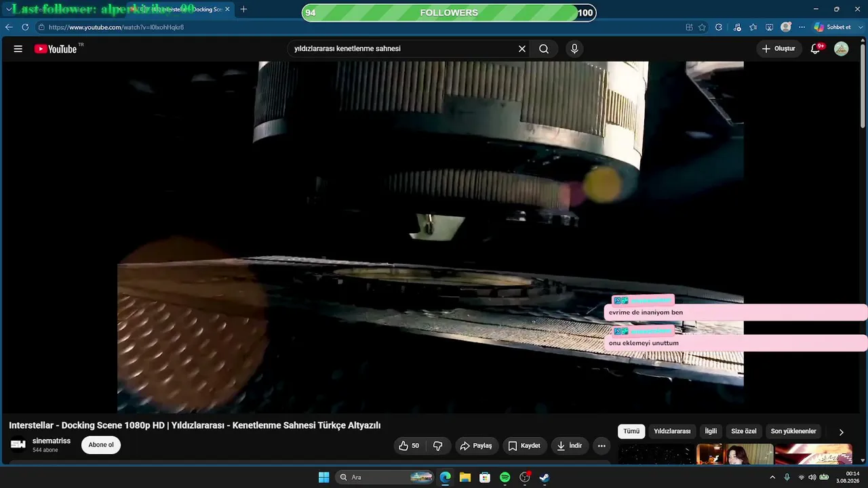
Task: Add this page to favorites
Action: [x=702, y=27]
